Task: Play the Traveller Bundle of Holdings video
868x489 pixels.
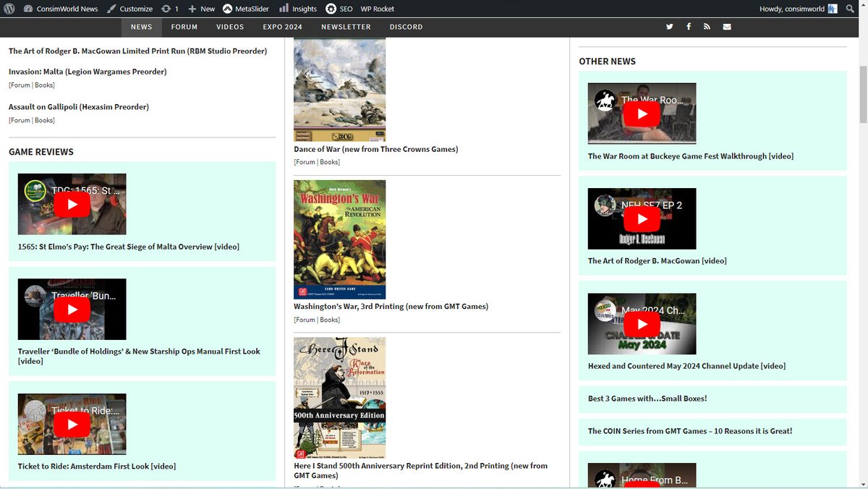Action: tap(72, 309)
